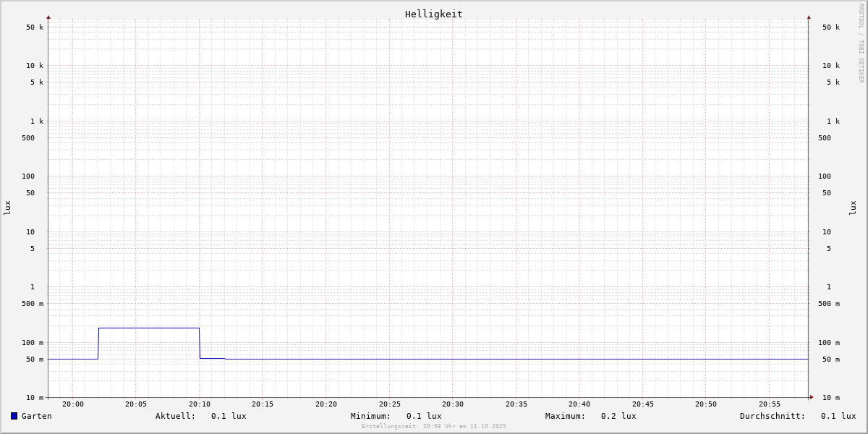Click the 20:10 time axis label

[200, 404]
